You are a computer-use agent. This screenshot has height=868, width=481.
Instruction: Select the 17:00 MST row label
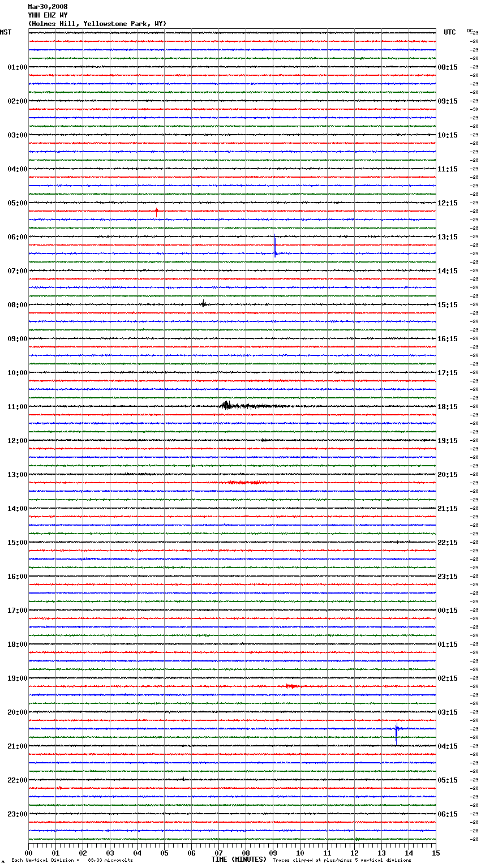pyautogui.click(x=18, y=611)
